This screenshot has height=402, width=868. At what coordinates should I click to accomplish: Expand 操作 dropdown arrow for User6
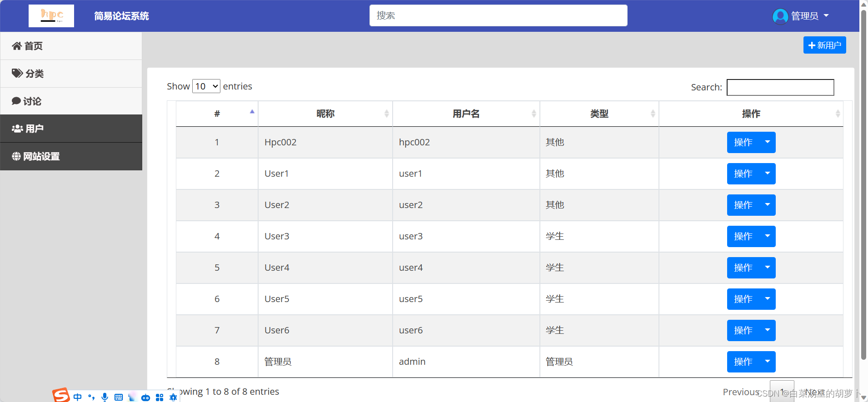click(x=768, y=331)
